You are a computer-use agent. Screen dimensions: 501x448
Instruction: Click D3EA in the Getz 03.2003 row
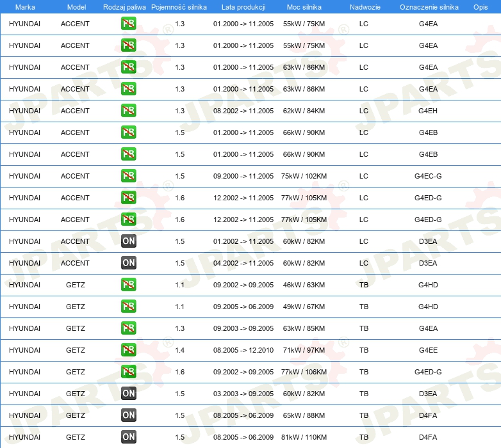pos(428,394)
